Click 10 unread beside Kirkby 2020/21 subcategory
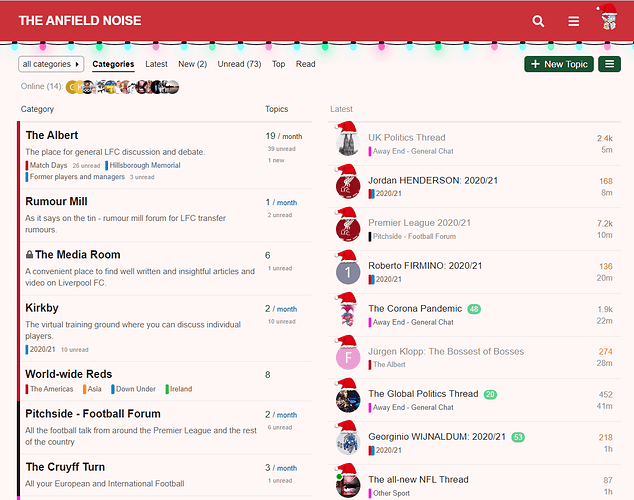Screen dimensions: 634x500 pos(74,350)
